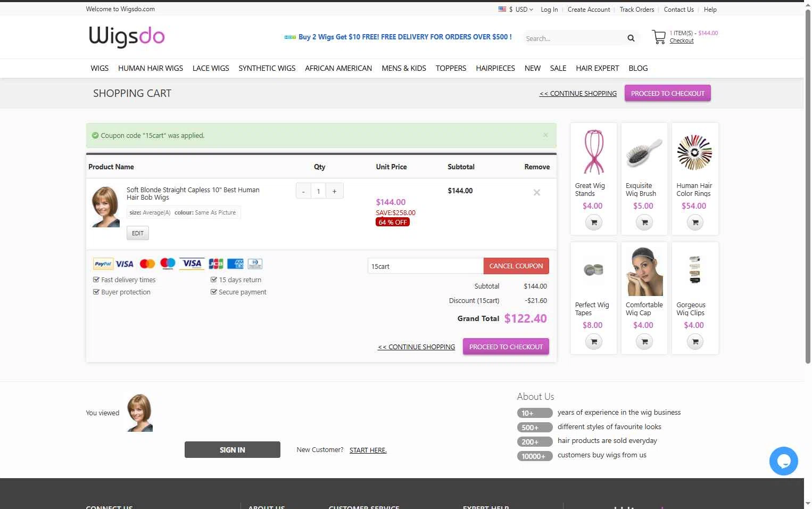Click Track Orders link
Viewport: 812px width, 509px height.
pos(637,10)
